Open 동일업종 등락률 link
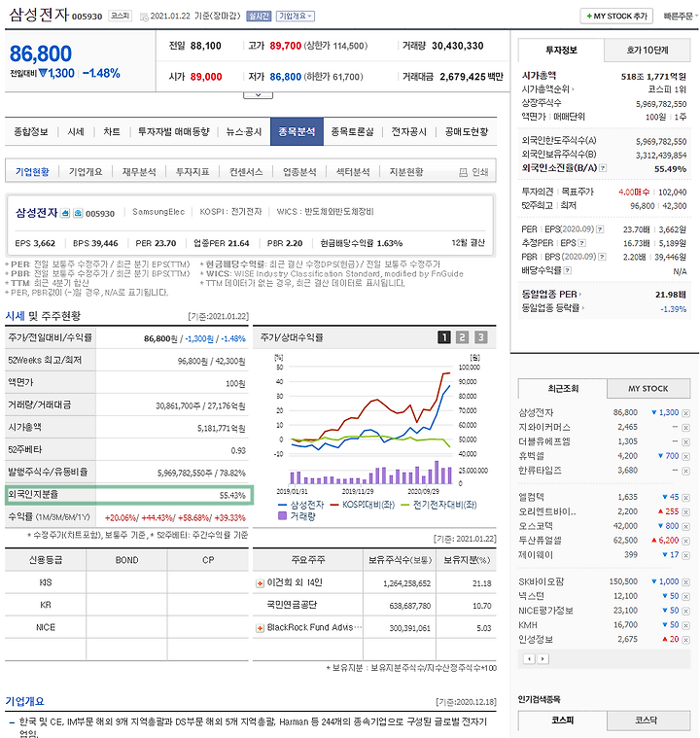The image size is (700, 738). coord(552,308)
